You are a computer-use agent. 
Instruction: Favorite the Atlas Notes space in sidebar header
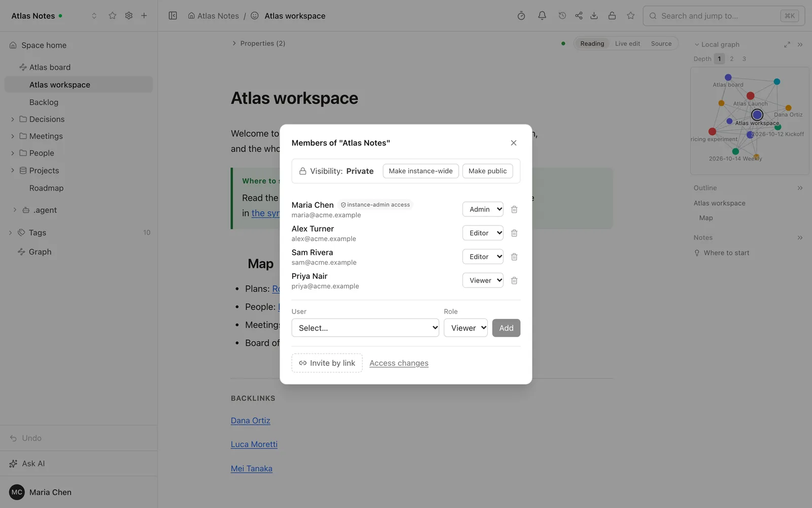click(x=113, y=16)
